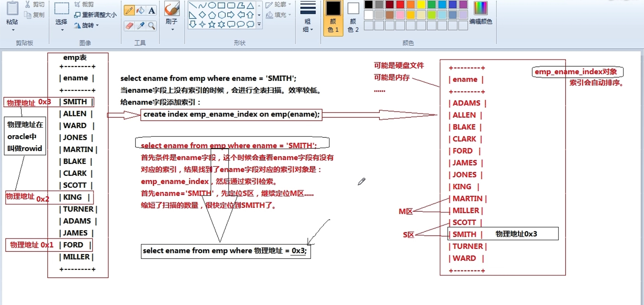
Task: Open the Paste (粘贴) dropdown menu
Action: 12,30
